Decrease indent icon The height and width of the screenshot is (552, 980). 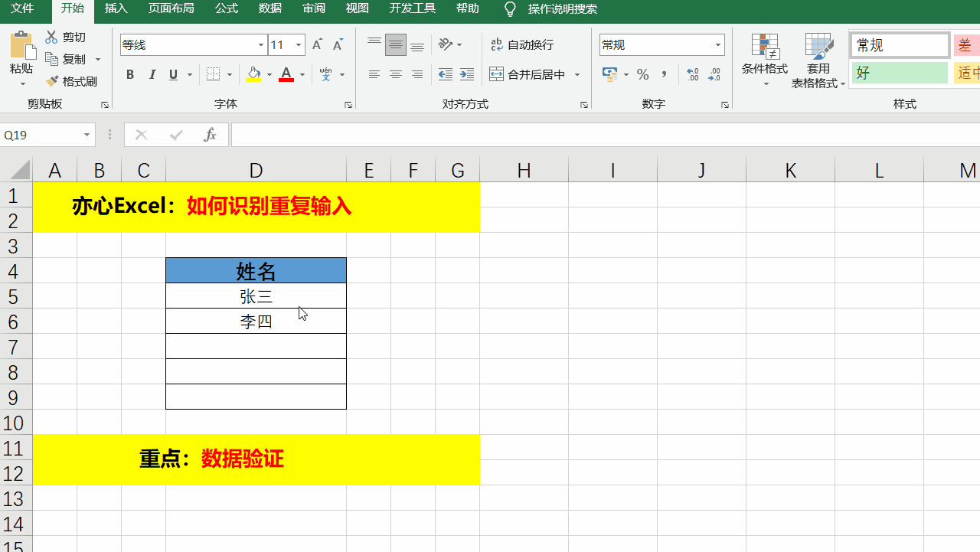446,74
